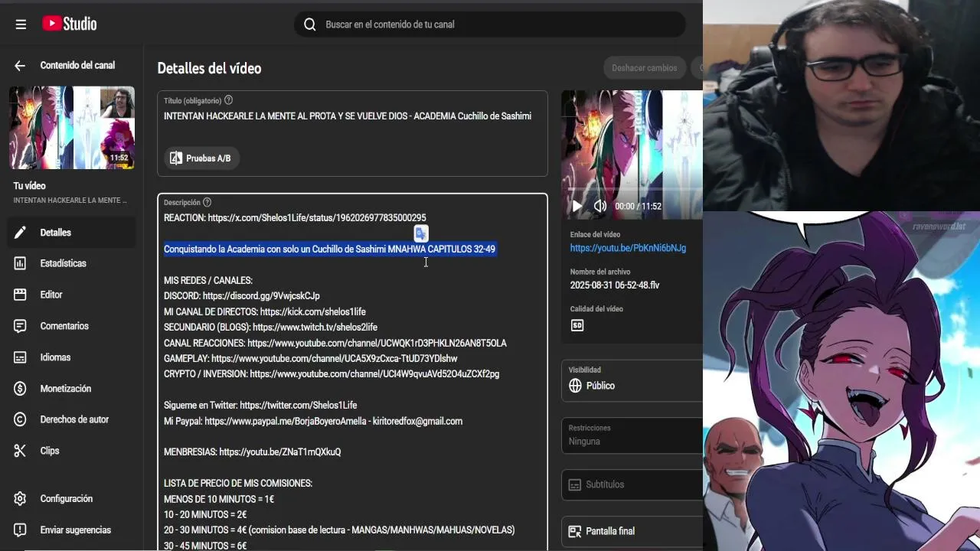Open Derechos de autor section
This screenshot has height=551, width=980.
click(x=71, y=419)
